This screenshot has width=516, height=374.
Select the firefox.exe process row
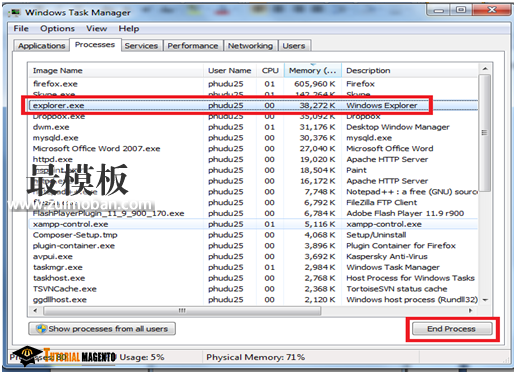pyautogui.click(x=253, y=84)
